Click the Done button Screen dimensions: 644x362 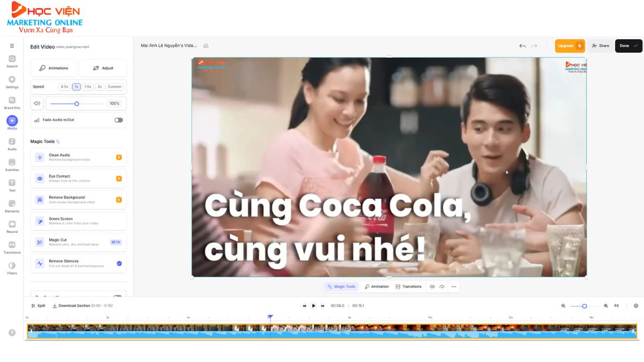pos(628,46)
